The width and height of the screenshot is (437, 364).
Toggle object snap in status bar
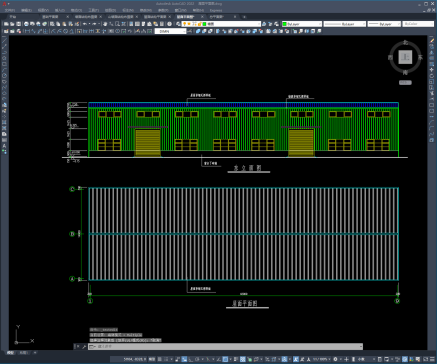225,359
